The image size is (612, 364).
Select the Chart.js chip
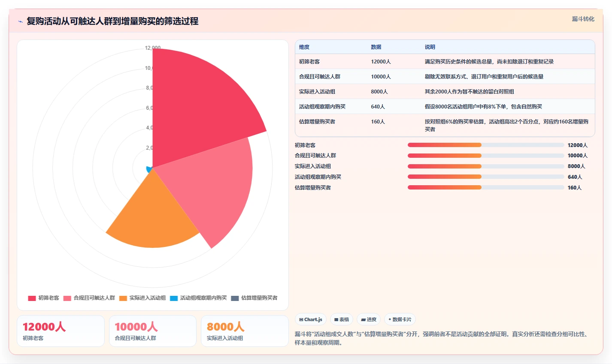311,319
